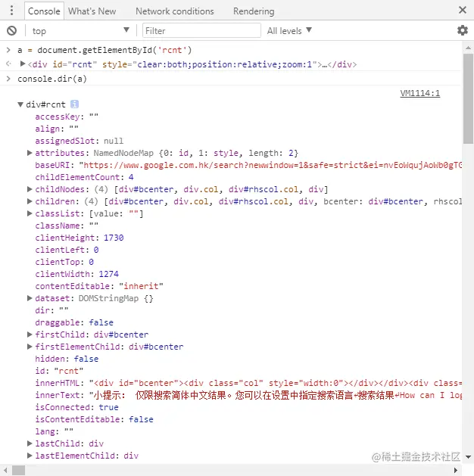The image size is (474, 476).
Task: Expand the firstChild property
Action: 30,334
